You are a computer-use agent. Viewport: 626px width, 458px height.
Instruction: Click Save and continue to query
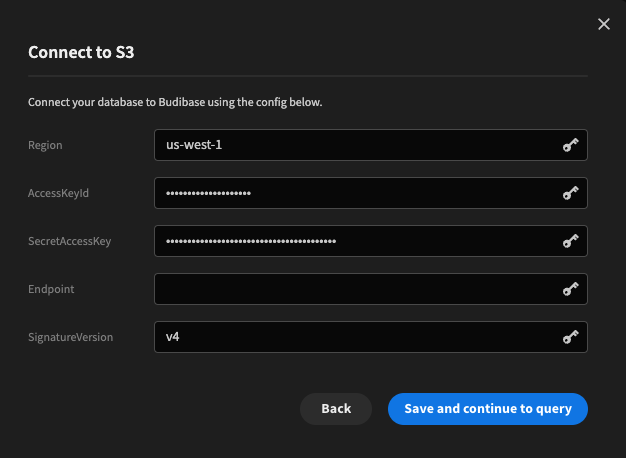click(488, 408)
